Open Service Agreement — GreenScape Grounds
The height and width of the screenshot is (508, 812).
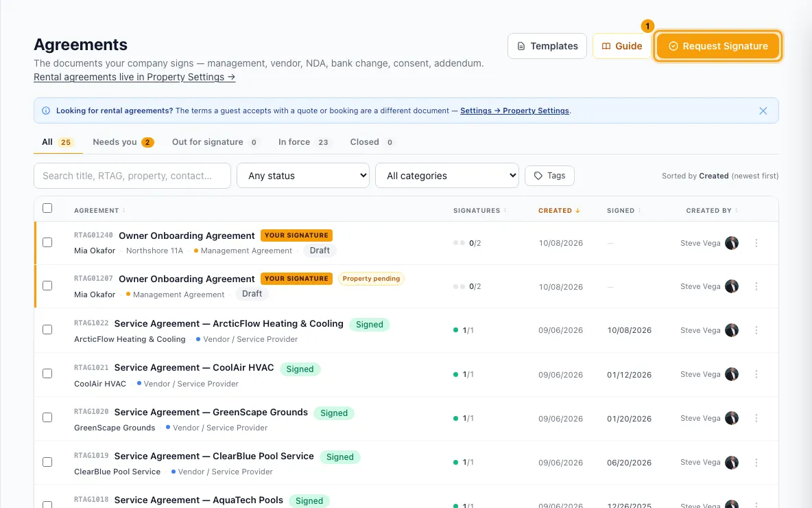pyautogui.click(x=211, y=412)
